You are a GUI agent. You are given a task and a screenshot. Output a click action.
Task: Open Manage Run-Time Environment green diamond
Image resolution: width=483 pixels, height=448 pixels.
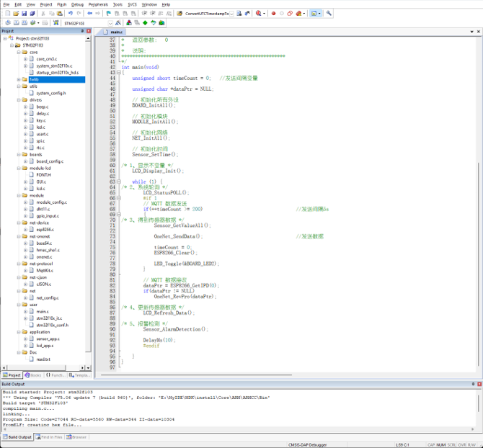coord(145,23)
